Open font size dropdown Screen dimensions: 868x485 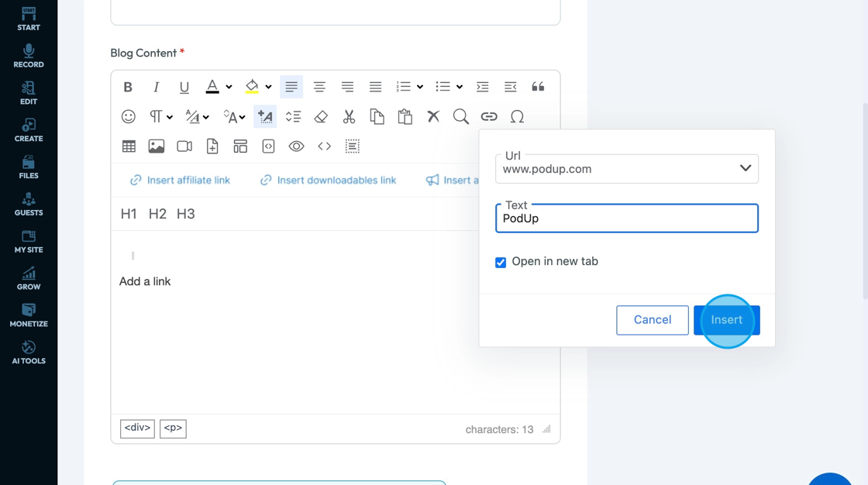234,117
